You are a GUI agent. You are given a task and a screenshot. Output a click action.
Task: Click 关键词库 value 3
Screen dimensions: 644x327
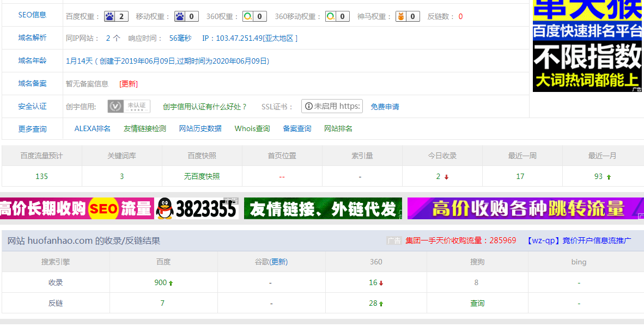click(122, 176)
